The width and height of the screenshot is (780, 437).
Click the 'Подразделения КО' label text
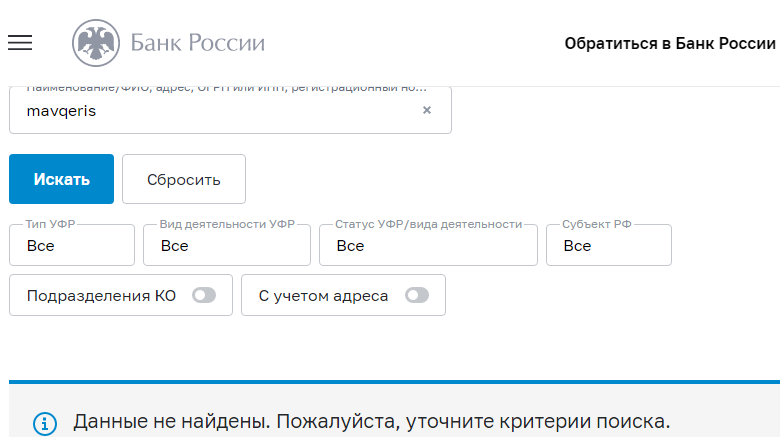(101, 296)
